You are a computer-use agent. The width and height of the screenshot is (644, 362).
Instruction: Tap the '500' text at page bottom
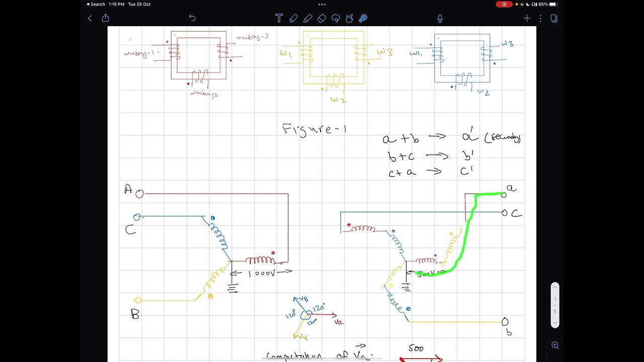(x=416, y=348)
